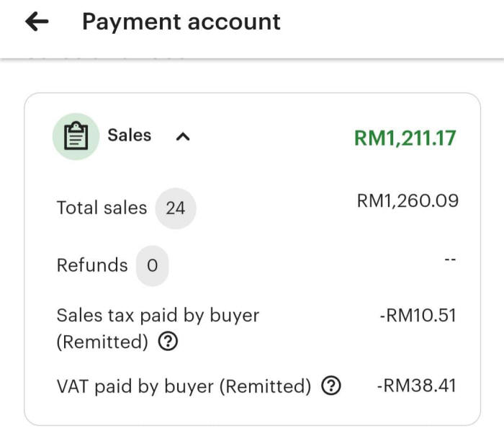This screenshot has height=436, width=504.
Task: Tap the RM1,260.09 total sales amount
Action: pyautogui.click(x=408, y=201)
